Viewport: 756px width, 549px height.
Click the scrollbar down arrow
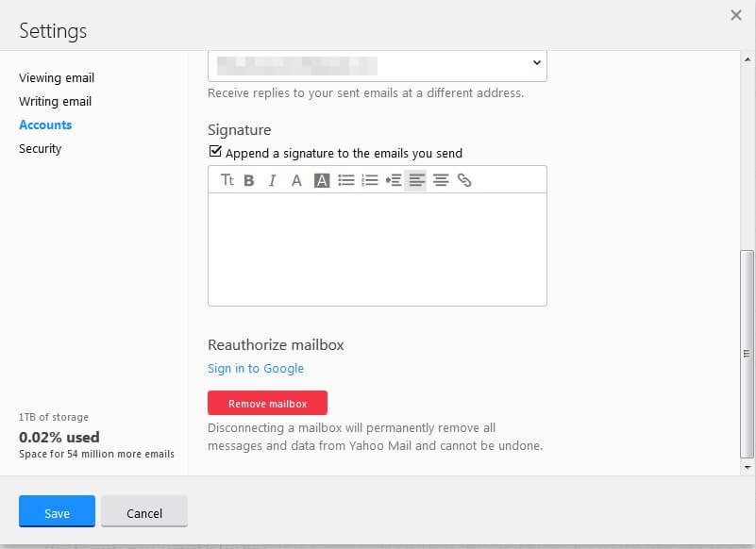point(748,467)
